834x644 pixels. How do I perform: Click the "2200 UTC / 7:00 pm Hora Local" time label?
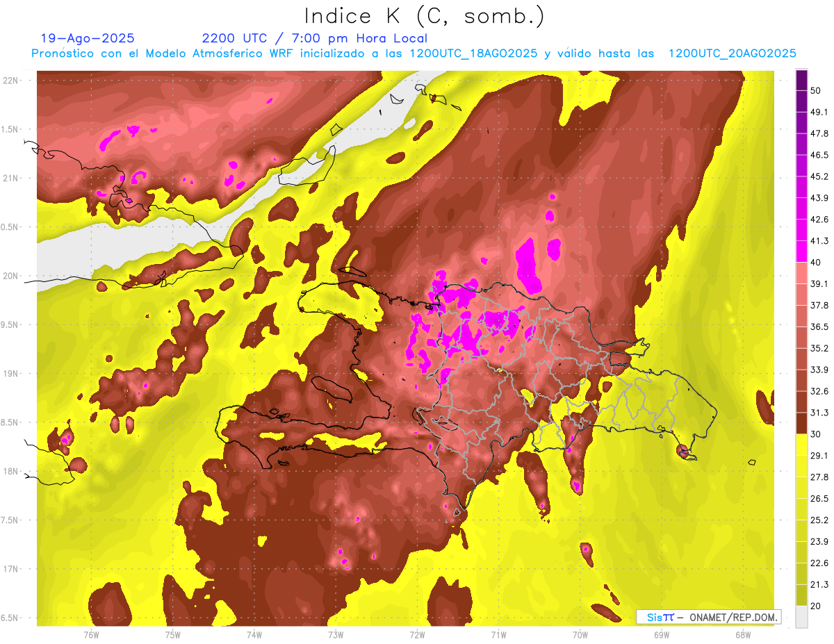click(314, 38)
